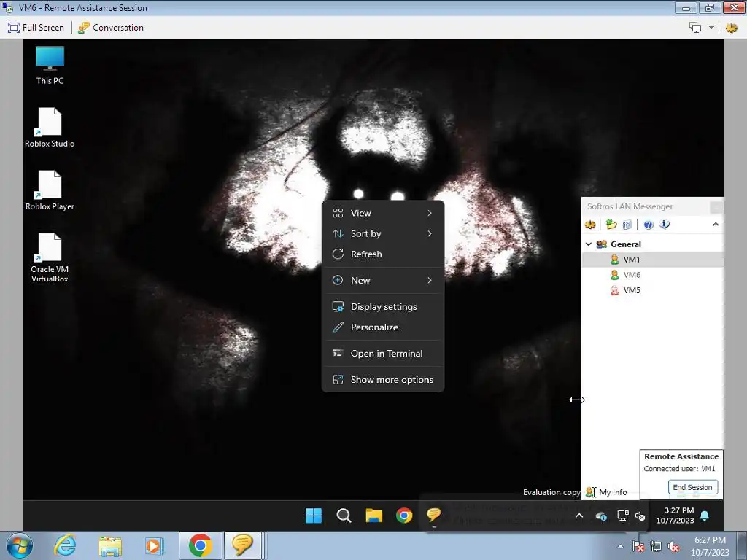Click the green folder icon in the messenger toolbar

[611, 225]
